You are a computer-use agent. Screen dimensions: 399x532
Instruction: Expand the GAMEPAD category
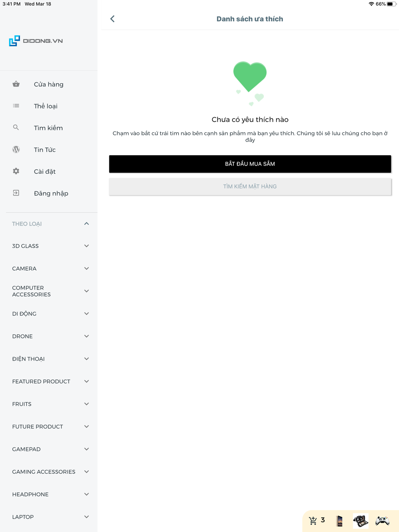[x=87, y=449]
